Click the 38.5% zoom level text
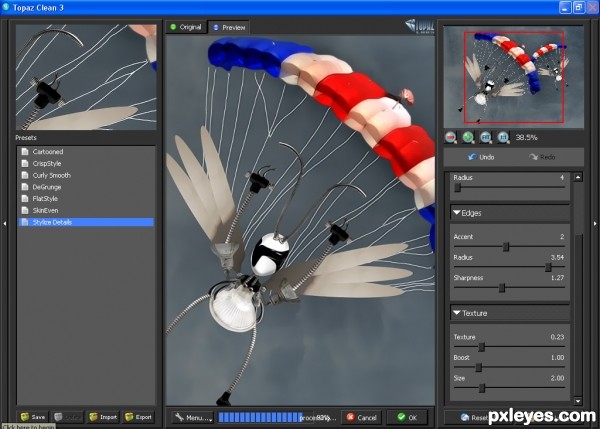The height and width of the screenshot is (429, 600). (x=526, y=137)
